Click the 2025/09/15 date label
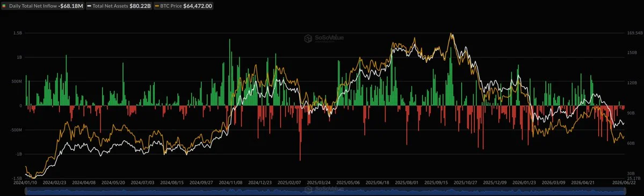This screenshot has height=196, width=644. tap(436, 182)
